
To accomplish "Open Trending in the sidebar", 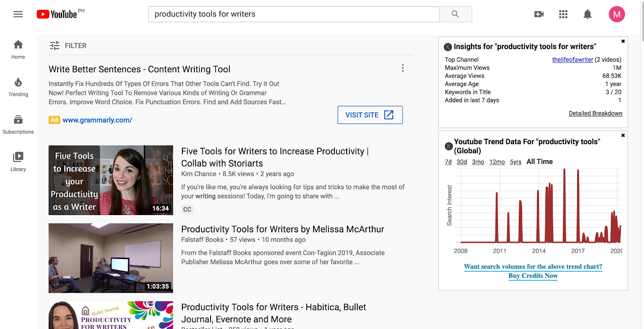I will [x=18, y=87].
